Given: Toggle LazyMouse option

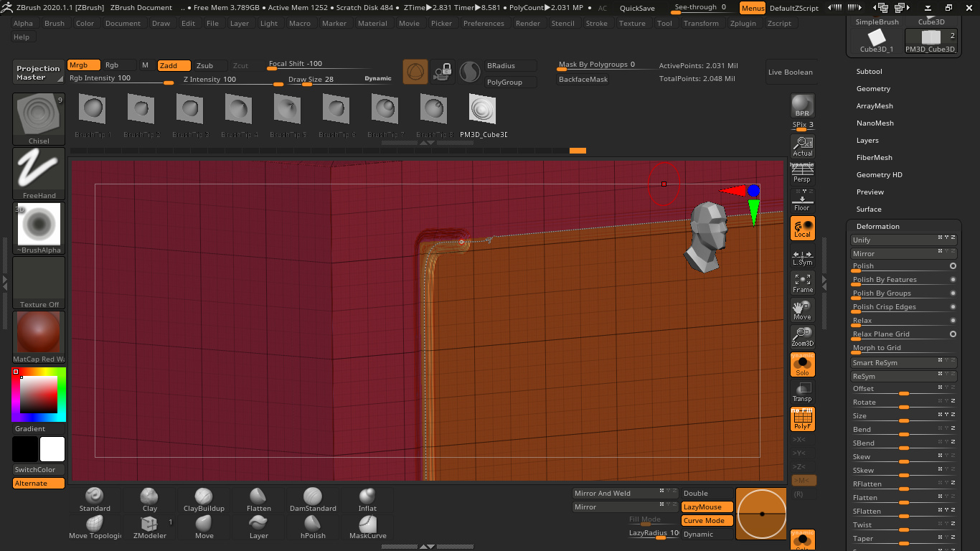Looking at the screenshot, I should [x=707, y=507].
